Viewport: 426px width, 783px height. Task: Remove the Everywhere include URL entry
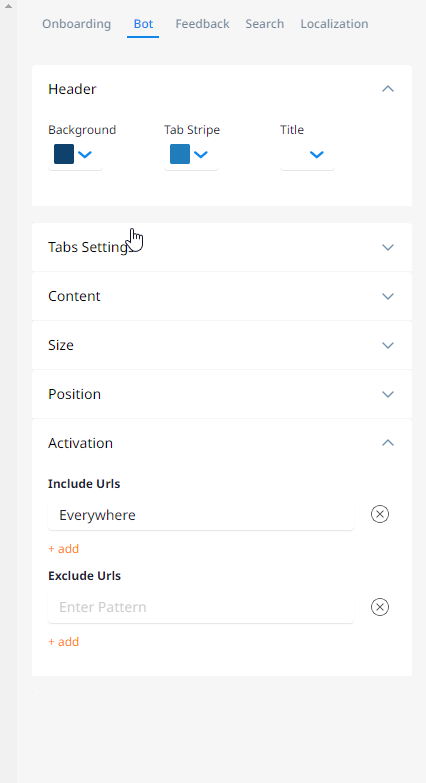pos(380,514)
